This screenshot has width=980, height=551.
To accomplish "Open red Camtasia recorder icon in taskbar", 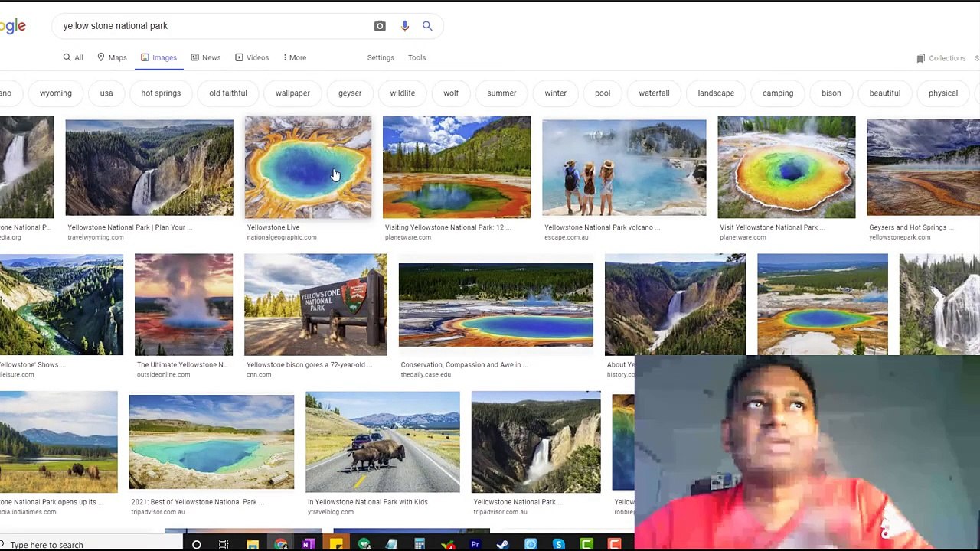I will (614, 544).
